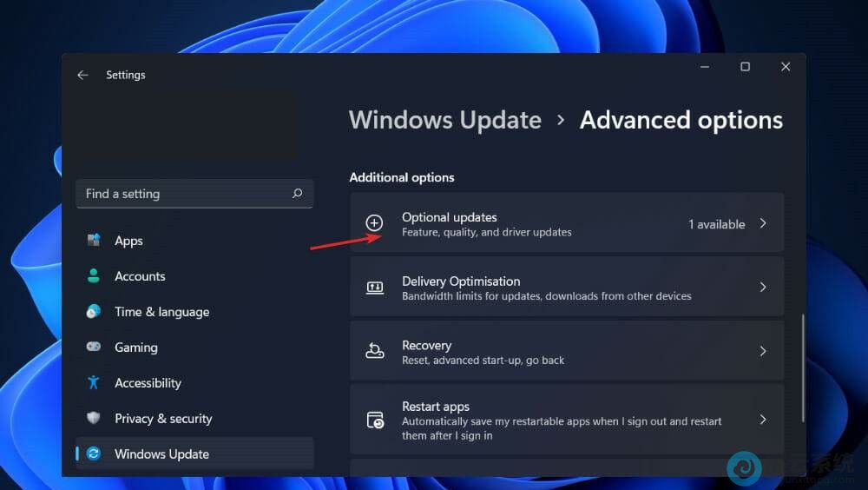The image size is (868, 490).
Task: Click the Privacy & security shield icon
Action: [94, 417]
